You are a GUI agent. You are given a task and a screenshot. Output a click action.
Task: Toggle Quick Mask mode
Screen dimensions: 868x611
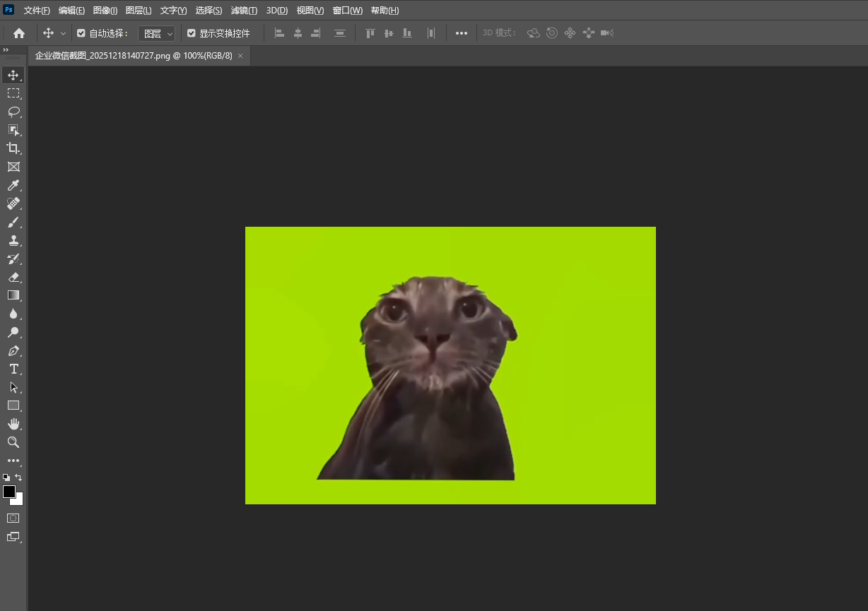tap(13, 518)
